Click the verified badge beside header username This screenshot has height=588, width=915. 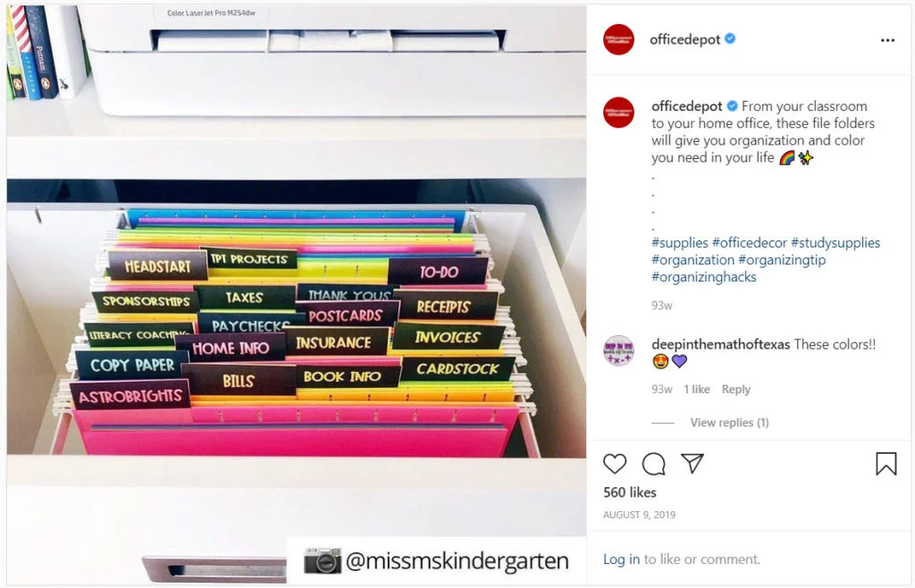pyautogui.click(x=730, y=39)
